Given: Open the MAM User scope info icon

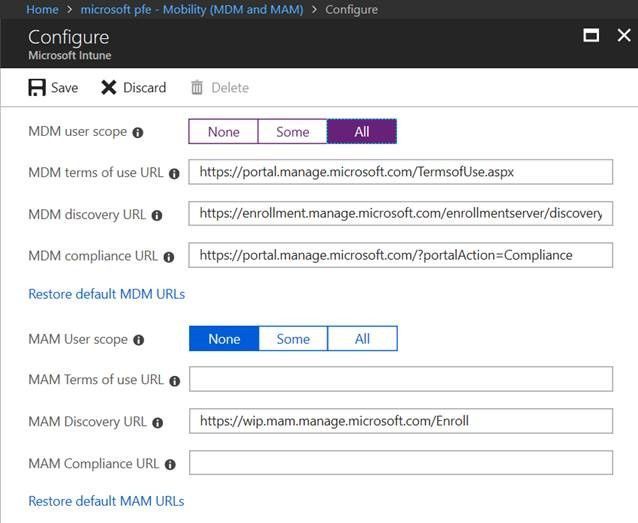Looking at the screenshot, I should click(139, 340).
